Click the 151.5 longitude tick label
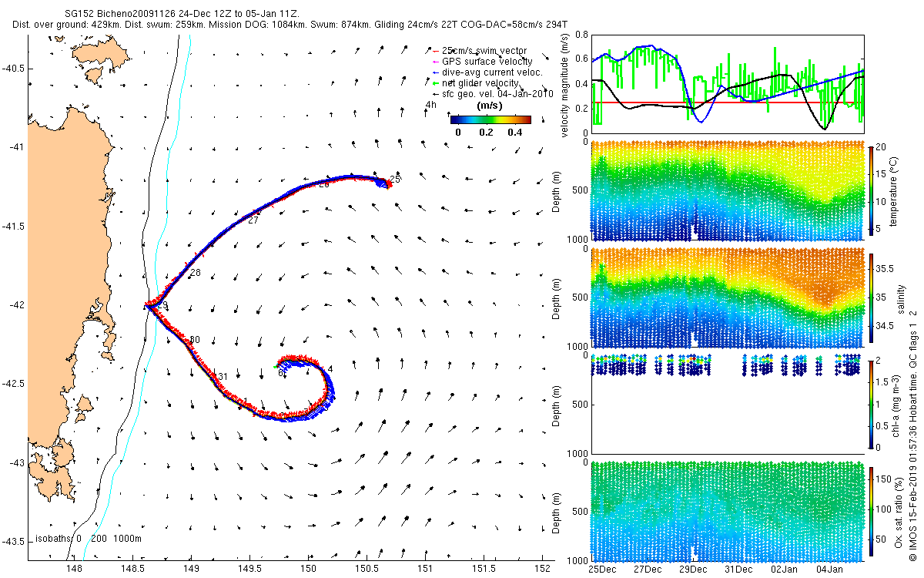This screenshot has height=578, width=924. [484, 569]
